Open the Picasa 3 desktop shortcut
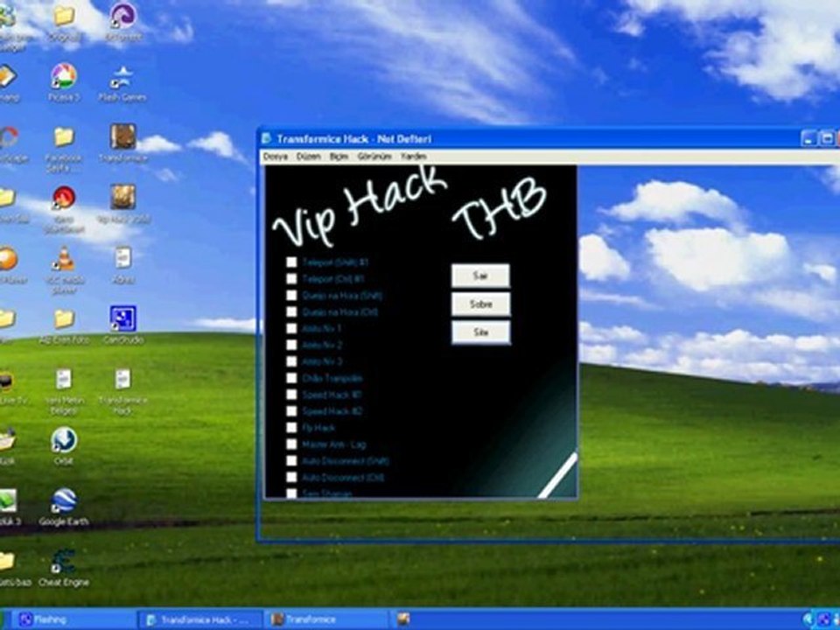This screenshot has height=630, width=840. pyautogui.click(x=64, y=82)
